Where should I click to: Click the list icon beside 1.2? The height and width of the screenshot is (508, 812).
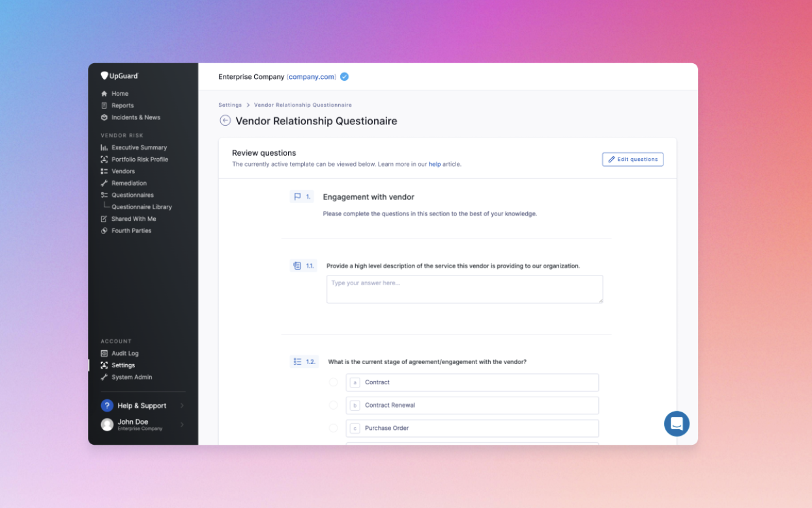pos(297,361)
